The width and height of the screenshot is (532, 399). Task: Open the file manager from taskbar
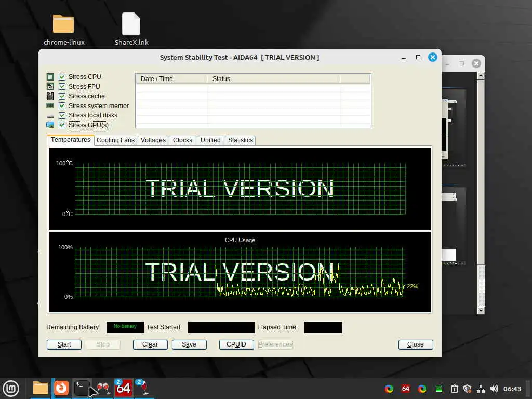pos(41,388)
